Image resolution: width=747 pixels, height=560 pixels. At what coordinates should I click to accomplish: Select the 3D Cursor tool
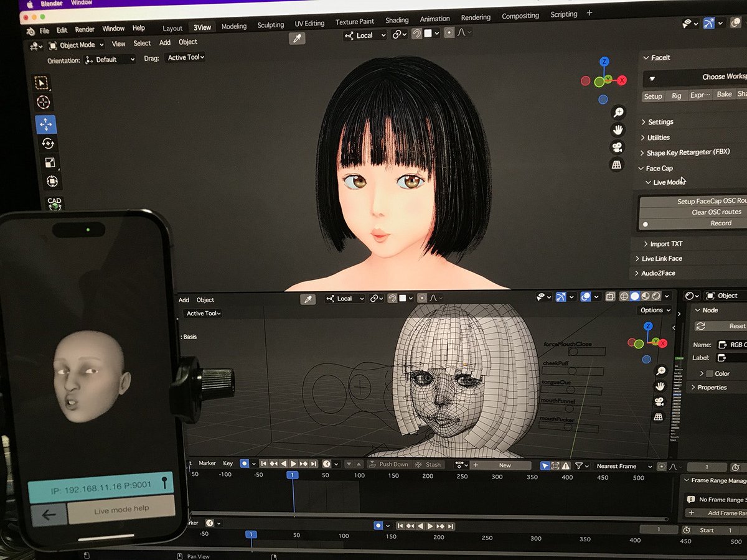click(44, 103)
